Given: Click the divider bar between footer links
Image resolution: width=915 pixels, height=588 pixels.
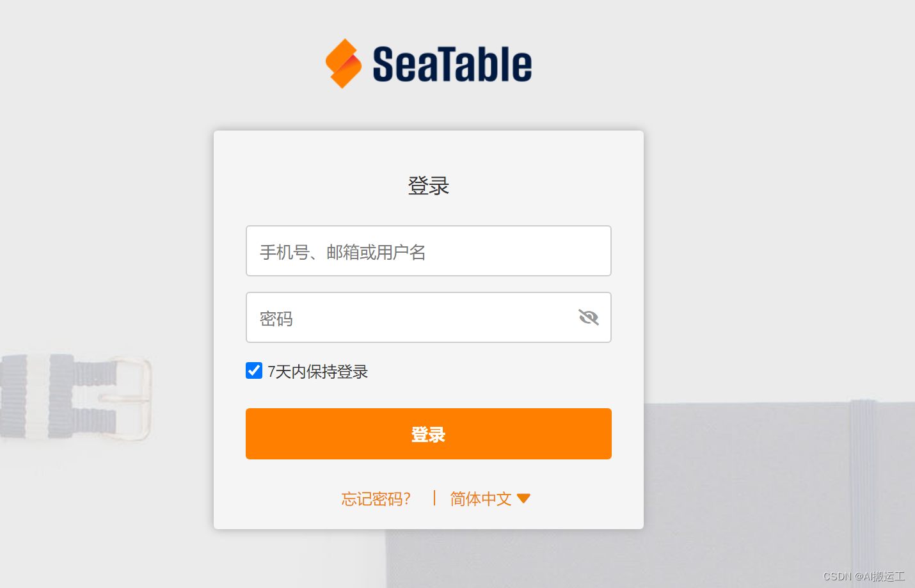Looking at the screenshot, I should pyautogui.click(x=434, y=498).
